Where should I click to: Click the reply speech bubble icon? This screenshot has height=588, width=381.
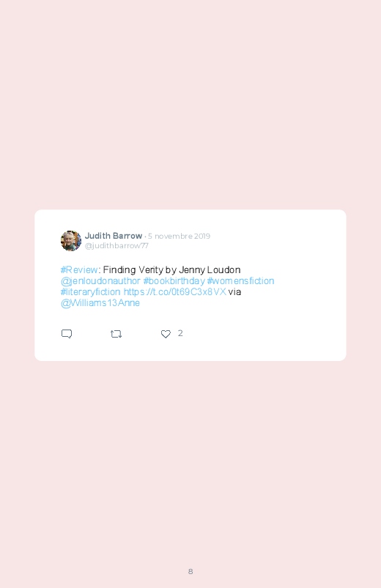pyautogui.click(x=67, y=334)
